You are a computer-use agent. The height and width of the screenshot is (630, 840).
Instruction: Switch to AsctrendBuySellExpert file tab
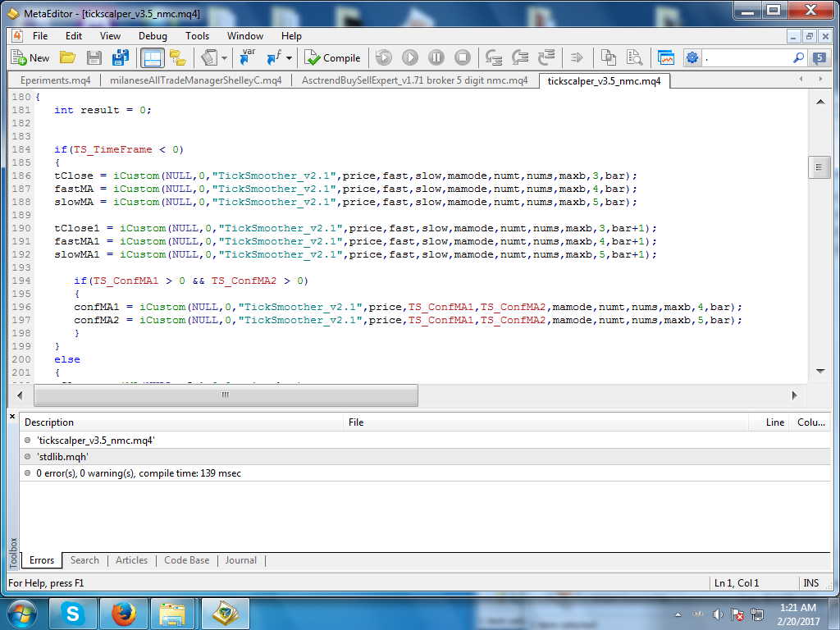point(414,80)
